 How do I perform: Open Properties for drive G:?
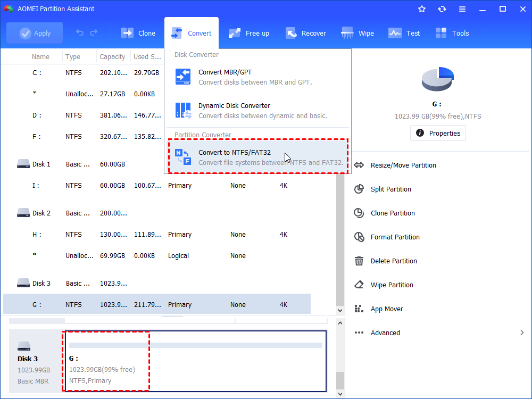(438, 133)
